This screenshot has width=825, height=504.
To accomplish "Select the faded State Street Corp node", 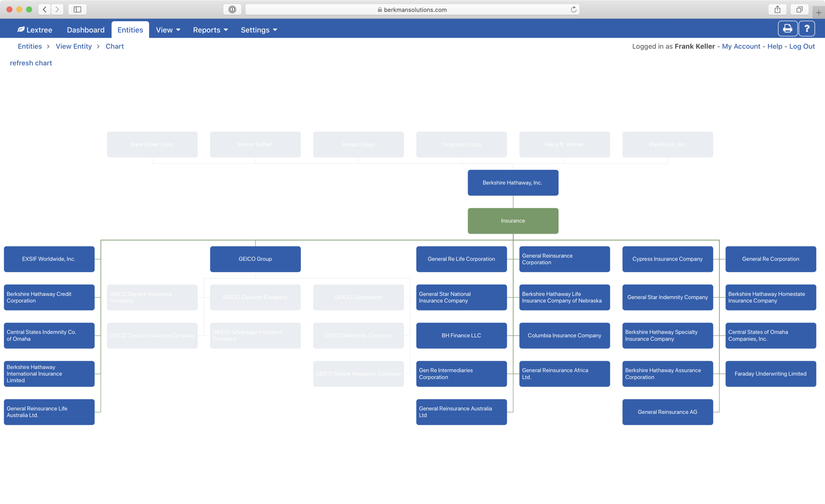I will coord(152,144).
